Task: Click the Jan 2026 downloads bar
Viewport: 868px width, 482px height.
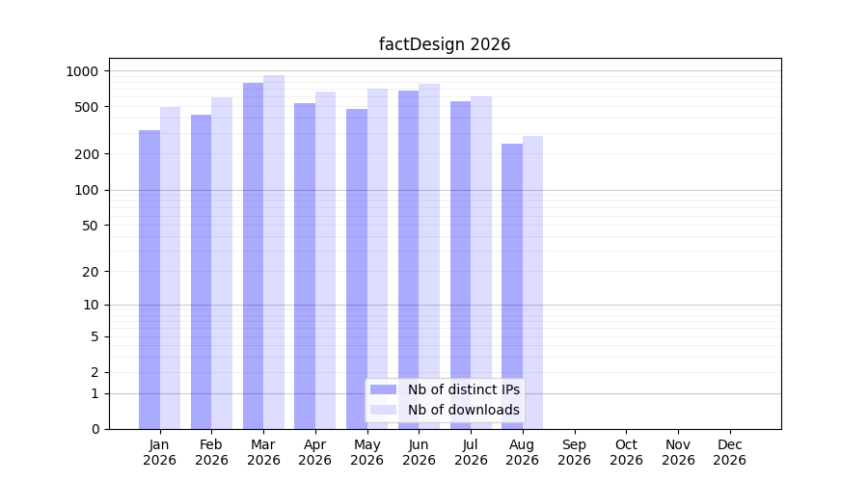Action: 170,268
